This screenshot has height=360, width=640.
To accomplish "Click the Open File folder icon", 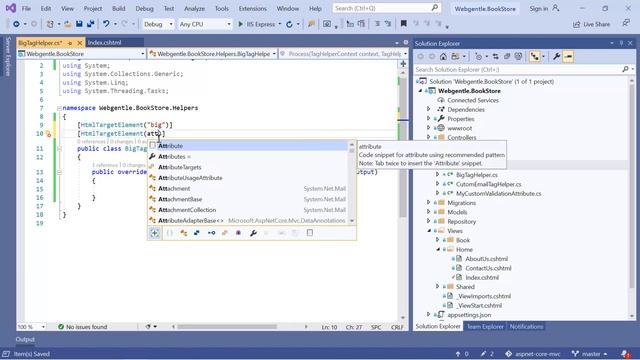I will (68, 24).
